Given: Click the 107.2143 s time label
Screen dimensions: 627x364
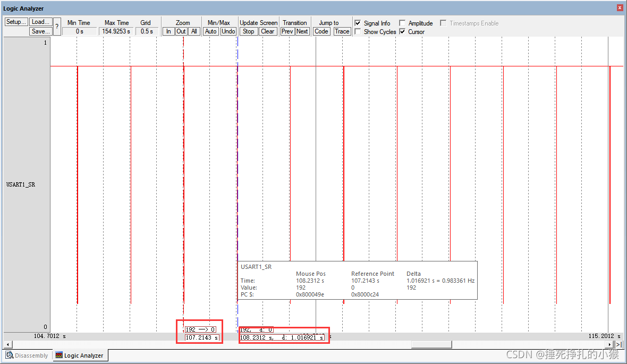Looking at the screenshot, I should tap(202, 337).
